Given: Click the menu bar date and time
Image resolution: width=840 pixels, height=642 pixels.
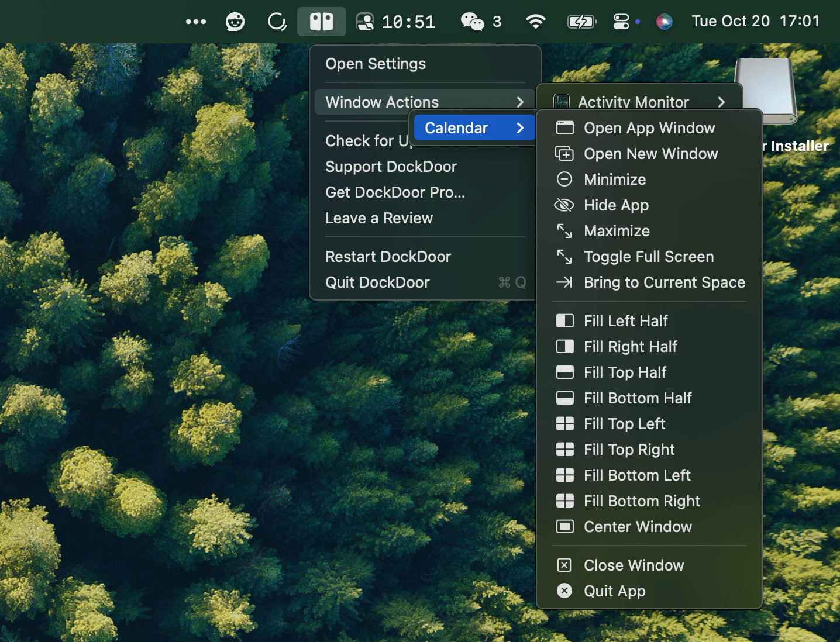Looking at the screenshot, I should pyautogui.click(x=756, y=22).
